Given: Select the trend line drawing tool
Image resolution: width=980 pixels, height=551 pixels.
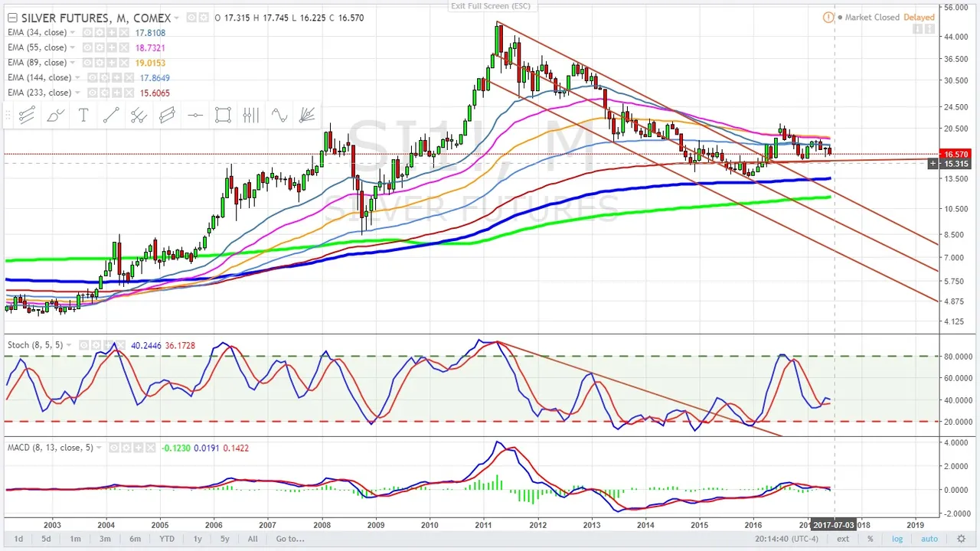Looking at the screenshot, I should click(26, 116).
